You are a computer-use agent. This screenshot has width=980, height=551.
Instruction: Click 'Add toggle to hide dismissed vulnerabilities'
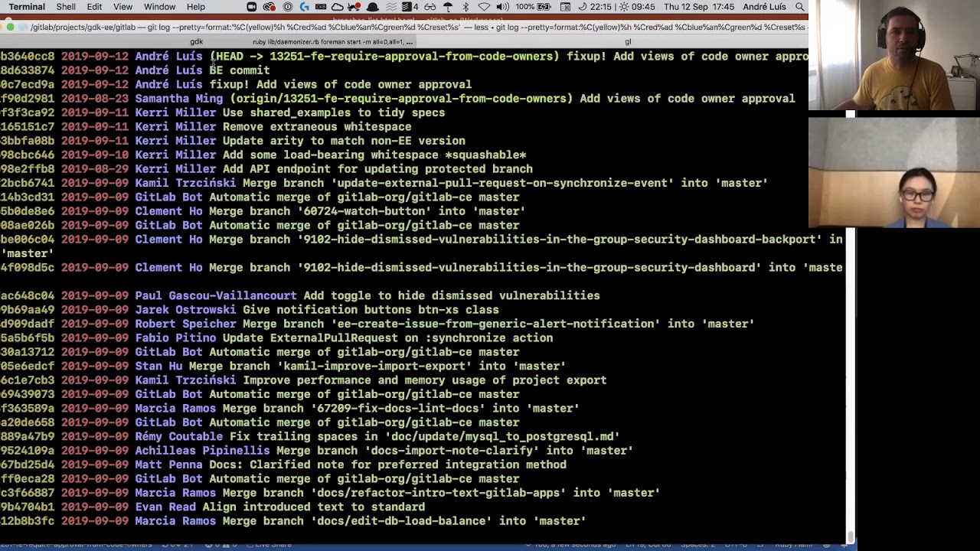pyautogui.click(x=452, y=295)
